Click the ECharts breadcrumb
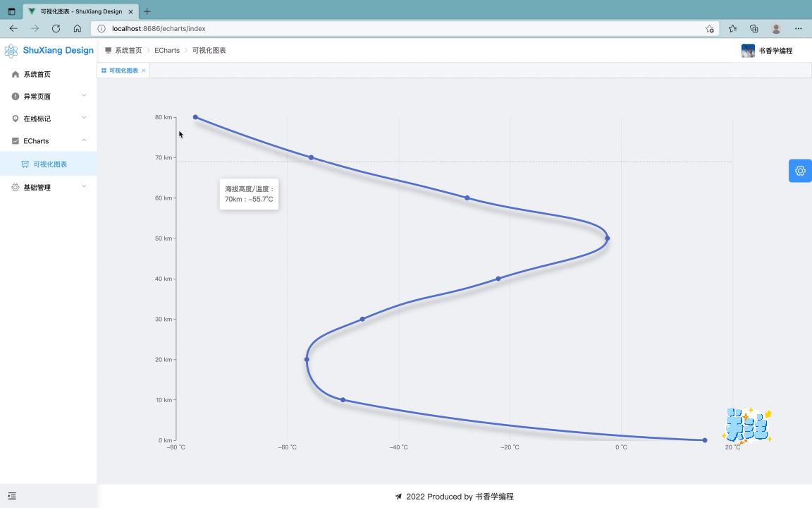This screenshot has width=812, height=508. [167, 50]
